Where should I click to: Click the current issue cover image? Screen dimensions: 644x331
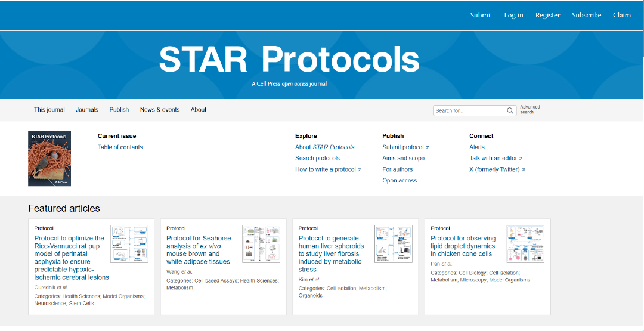point(49,159)
